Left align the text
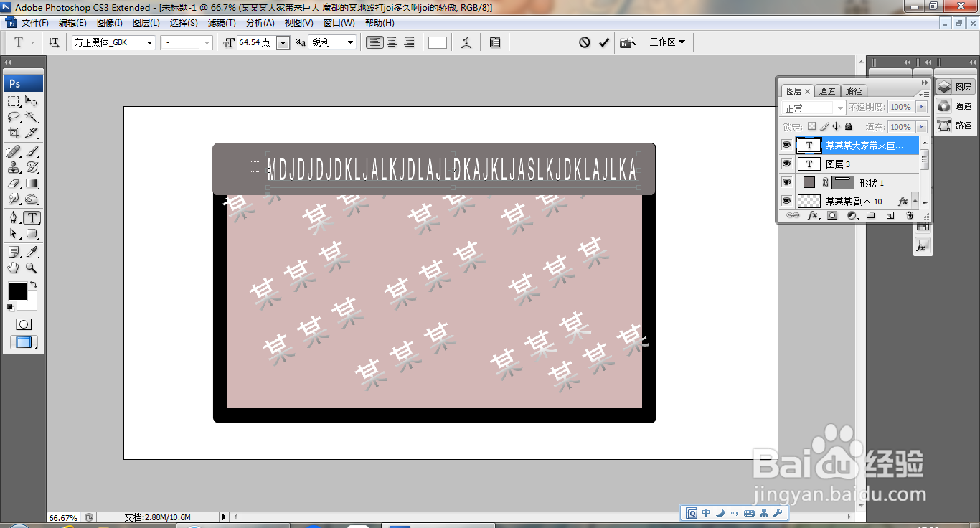 pos(374,42)
